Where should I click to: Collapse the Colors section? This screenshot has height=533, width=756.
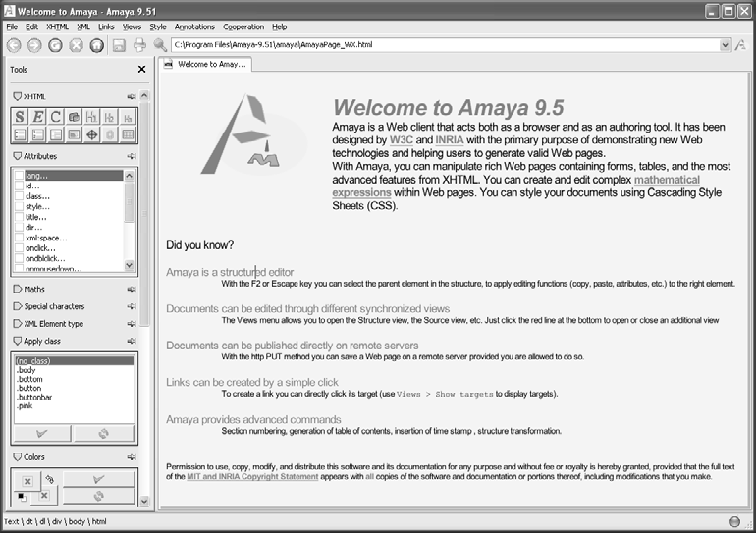click(18, 456)
